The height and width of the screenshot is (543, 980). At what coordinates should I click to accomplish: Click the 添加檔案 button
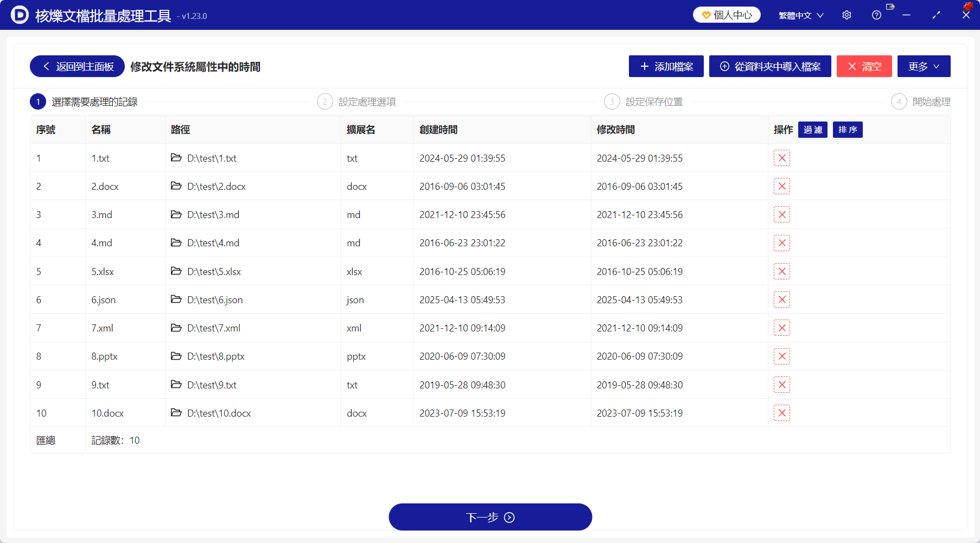coord(666,66)
